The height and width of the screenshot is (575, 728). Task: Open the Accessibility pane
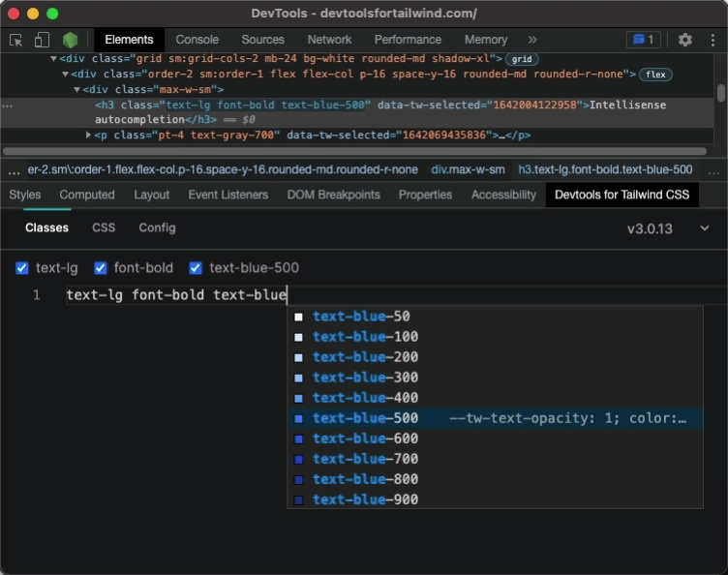[503, 195]
